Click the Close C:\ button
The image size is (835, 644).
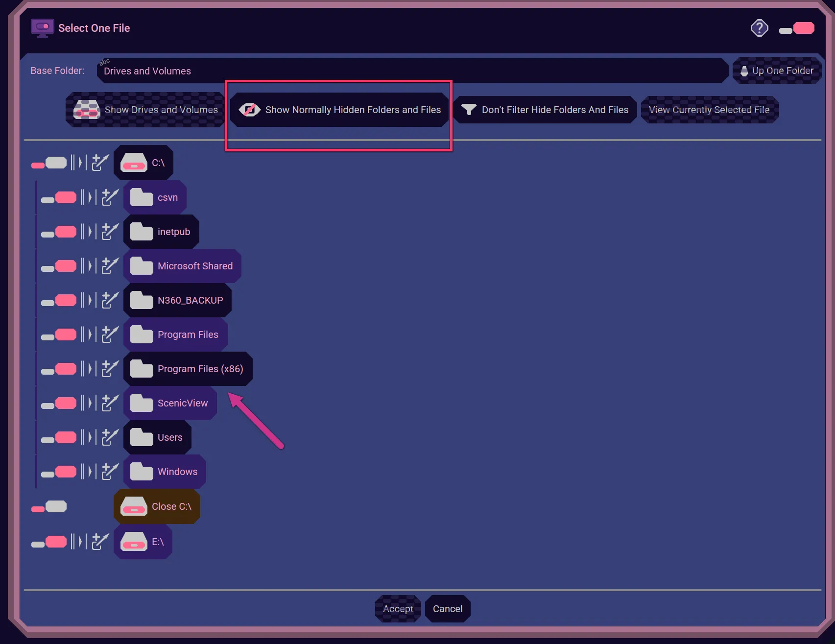(157, 506)
